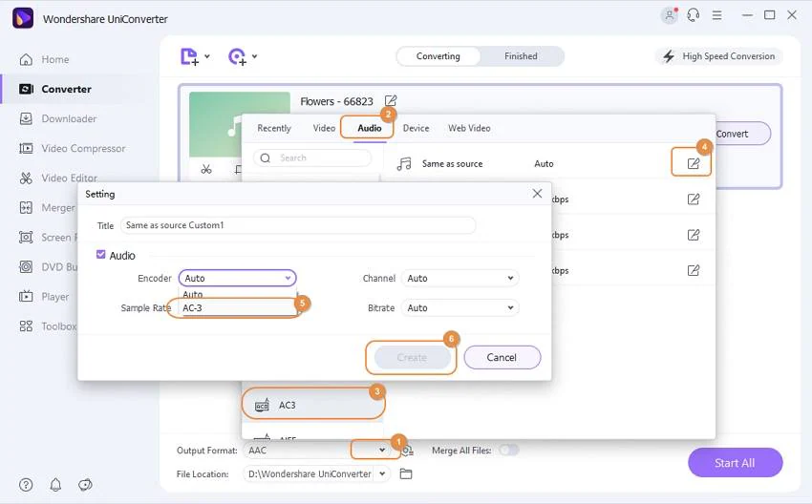812x504 pixels.
Task: Click the Create button
Action: click(413, 358)
